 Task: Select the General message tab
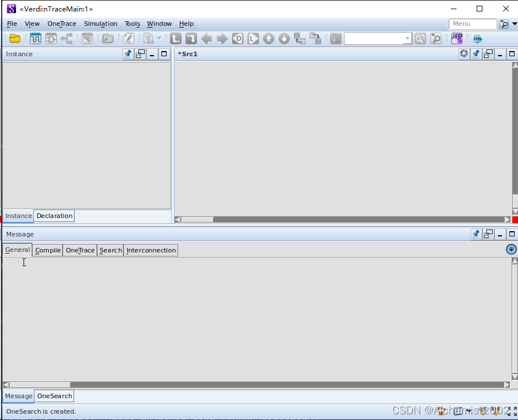coord(17,250)
